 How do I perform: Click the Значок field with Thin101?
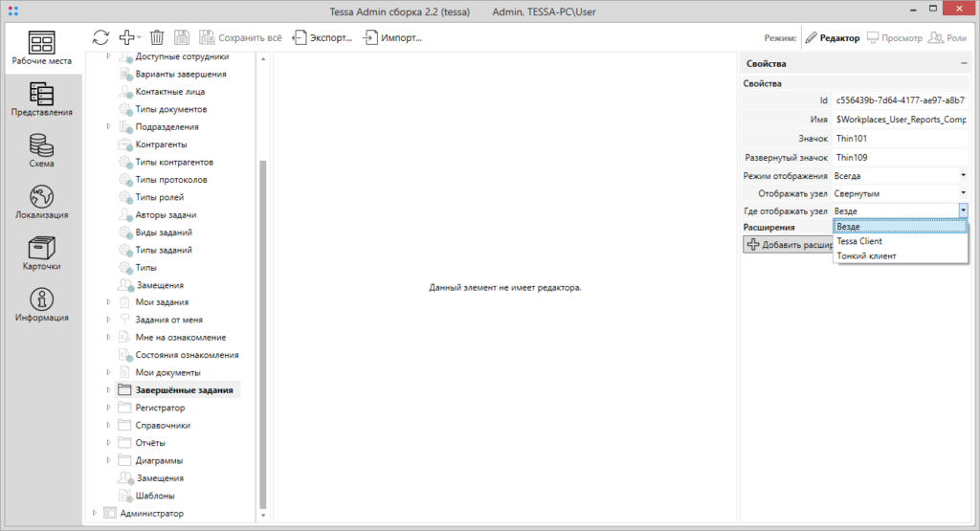(900, 139)
